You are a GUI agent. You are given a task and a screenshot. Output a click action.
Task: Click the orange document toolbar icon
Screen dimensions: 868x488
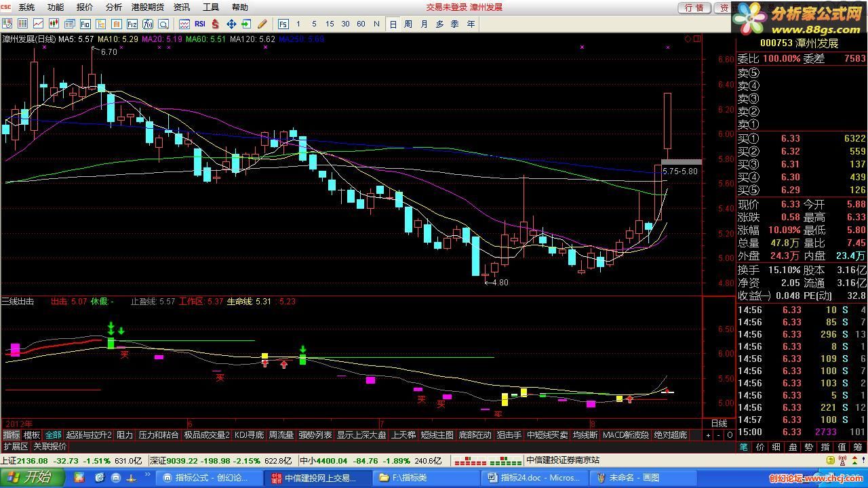coord(117,24)
